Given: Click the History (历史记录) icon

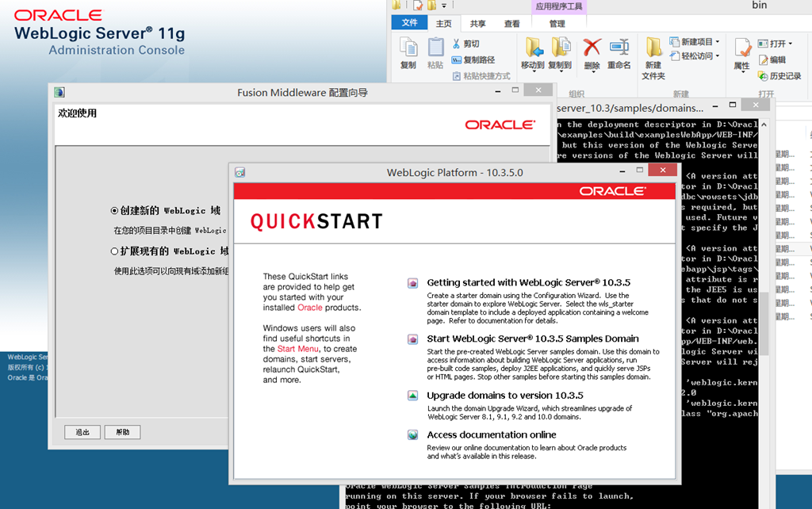Looking at the screenshot, I should 764,76.
